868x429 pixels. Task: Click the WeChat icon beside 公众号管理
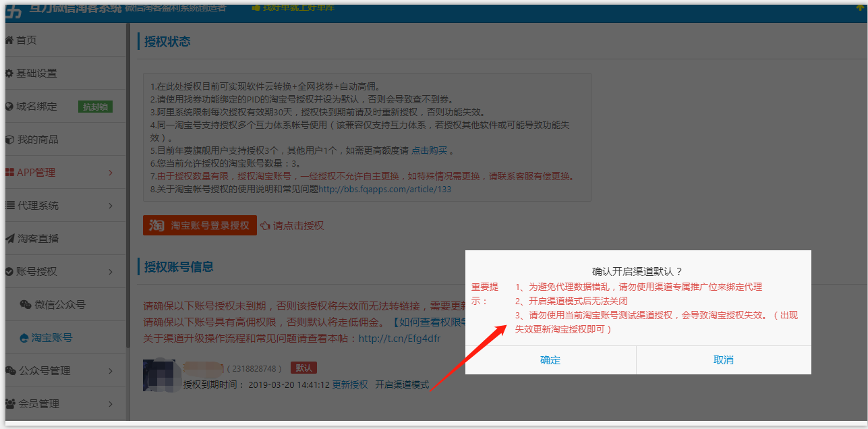(x=10, y=371)
